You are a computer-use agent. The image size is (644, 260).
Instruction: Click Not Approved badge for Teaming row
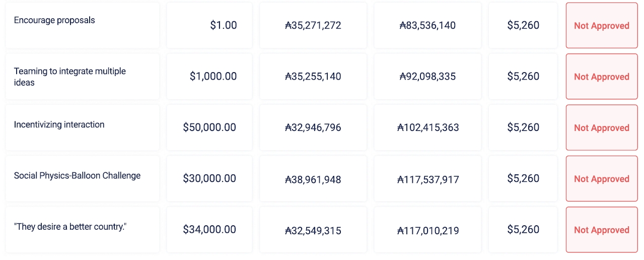(x=601, y=77)
